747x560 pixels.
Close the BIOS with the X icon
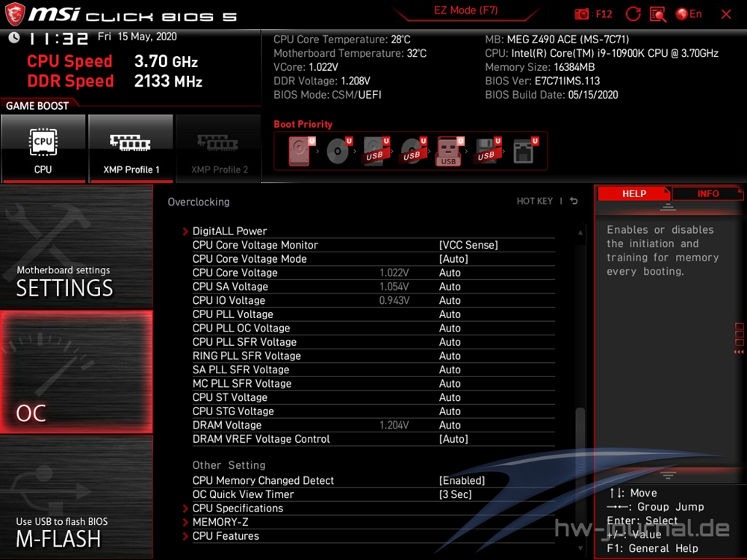[726, 14]
